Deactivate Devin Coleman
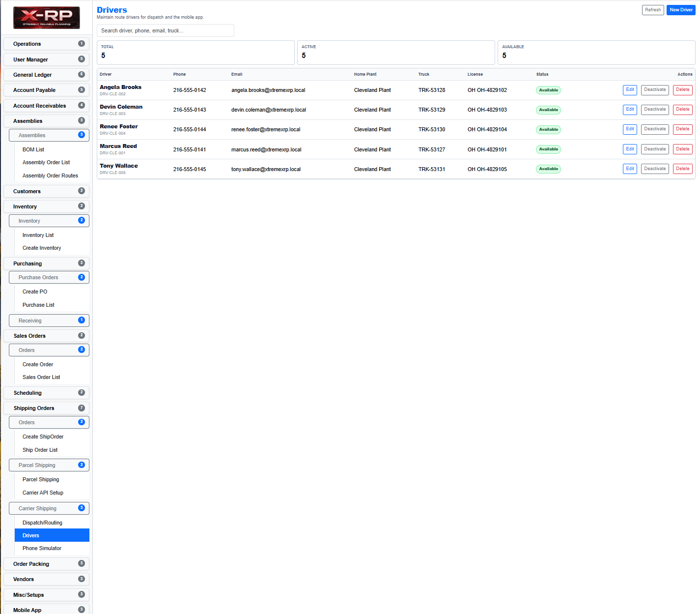Viewport: 700px width, 614px height. click(655, 110)
